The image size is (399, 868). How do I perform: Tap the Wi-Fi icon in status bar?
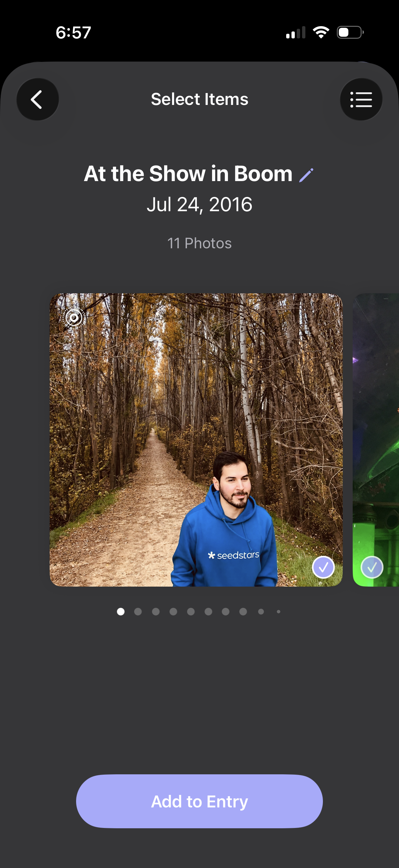click(321, 32)
